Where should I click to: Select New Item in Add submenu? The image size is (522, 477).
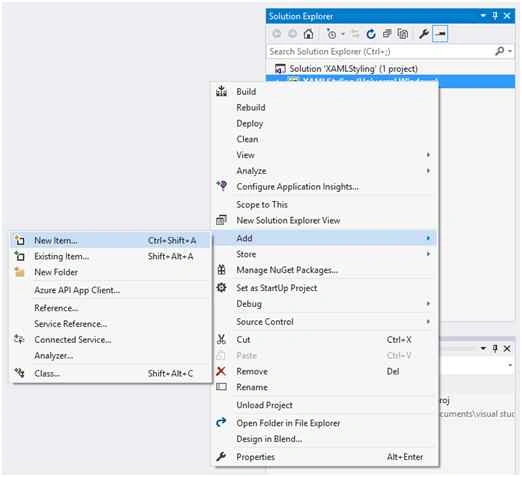(x=111, y=240)
